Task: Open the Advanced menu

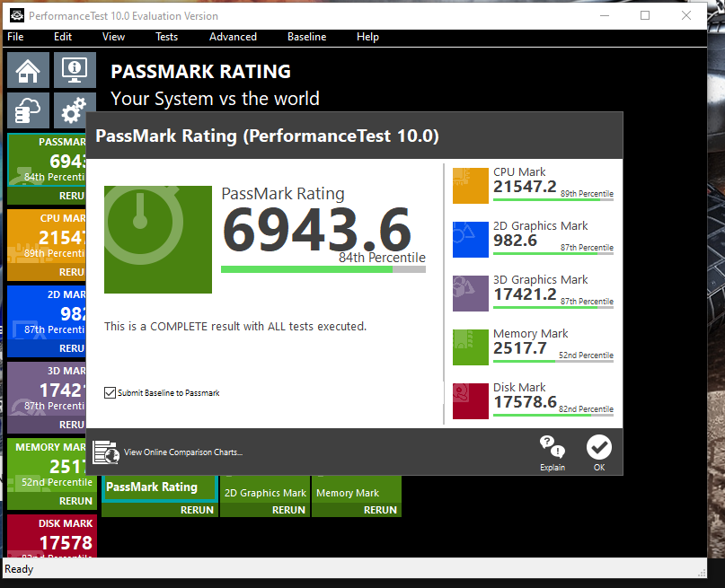Action: pos(233,37)
